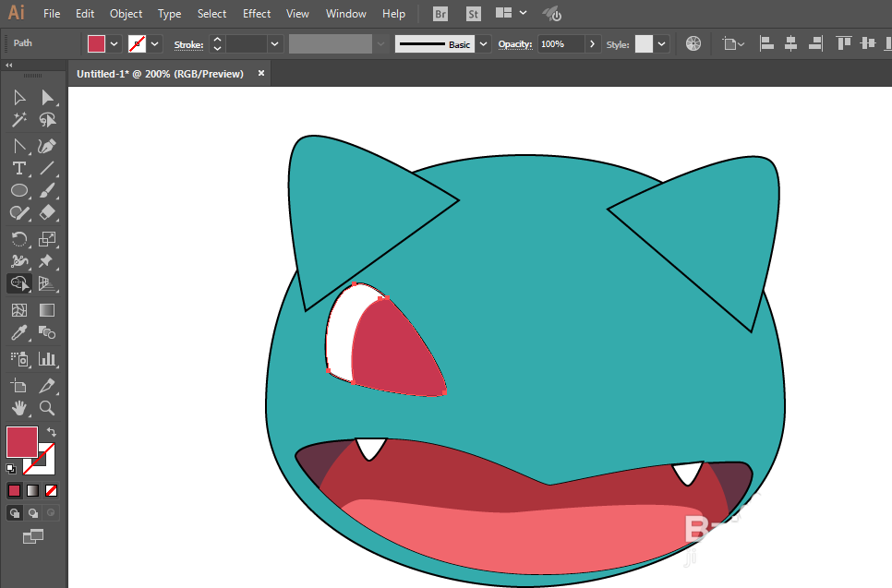This screenshot has height=588, width=892.
Task: Activate the Eyedropper tool
Action: point(18,333)
